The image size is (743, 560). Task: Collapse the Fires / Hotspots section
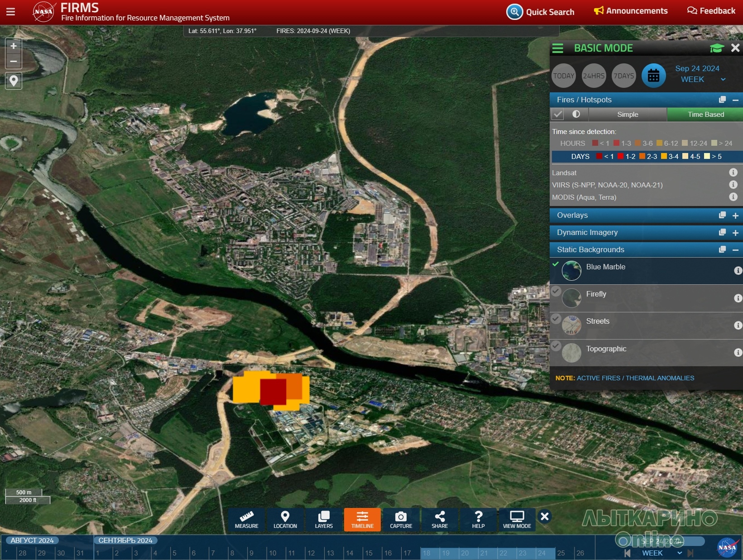point(735,100)
